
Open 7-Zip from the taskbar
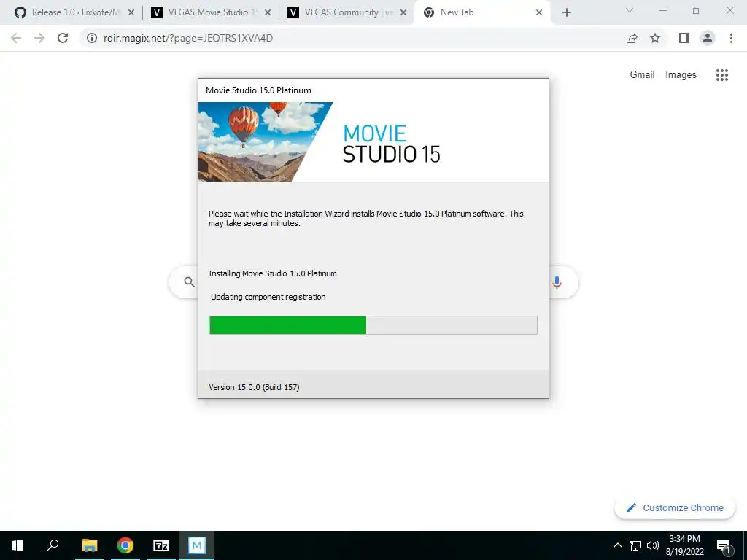pos(161,545)
